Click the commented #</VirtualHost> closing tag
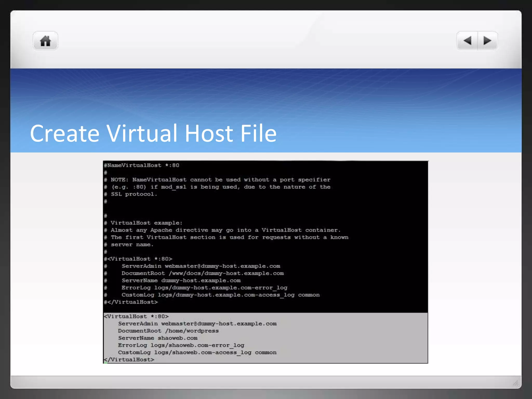The height and width of the screenshot is (399, 532). (x=131, y=302)
